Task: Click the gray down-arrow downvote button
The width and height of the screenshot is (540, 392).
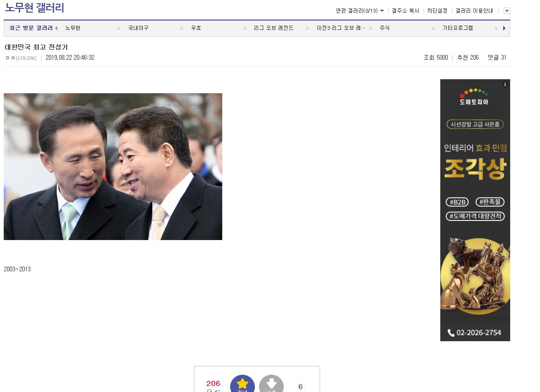Action: pyautogui.click(x=271, y=384)
